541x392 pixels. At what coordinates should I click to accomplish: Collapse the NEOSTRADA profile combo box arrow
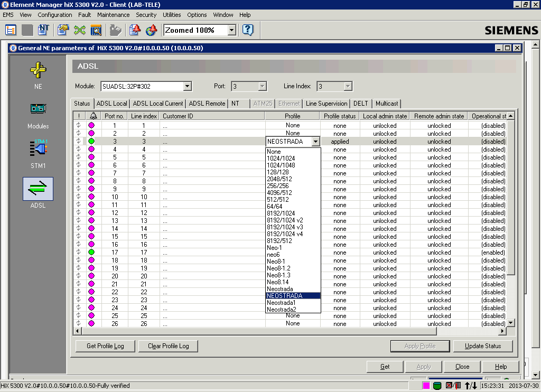[316, 142]
